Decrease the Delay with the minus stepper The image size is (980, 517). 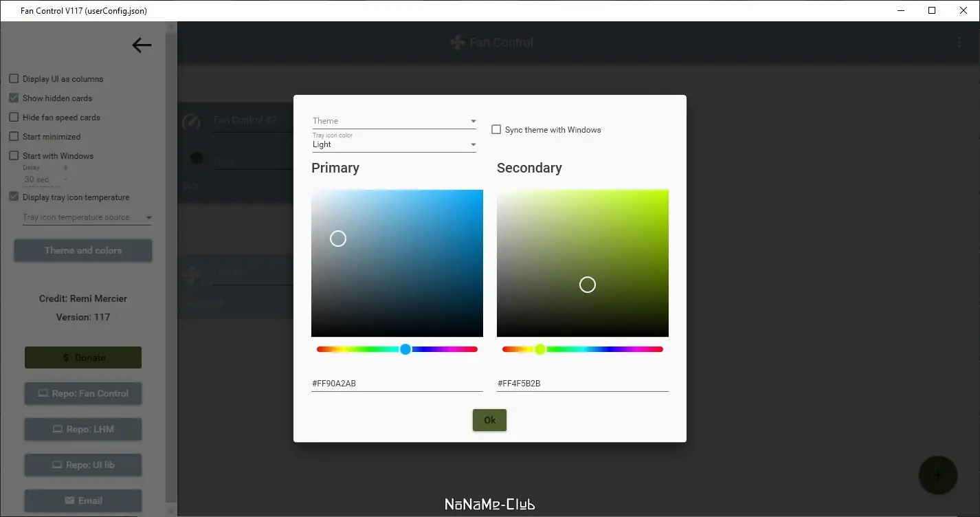coord(66,179)
